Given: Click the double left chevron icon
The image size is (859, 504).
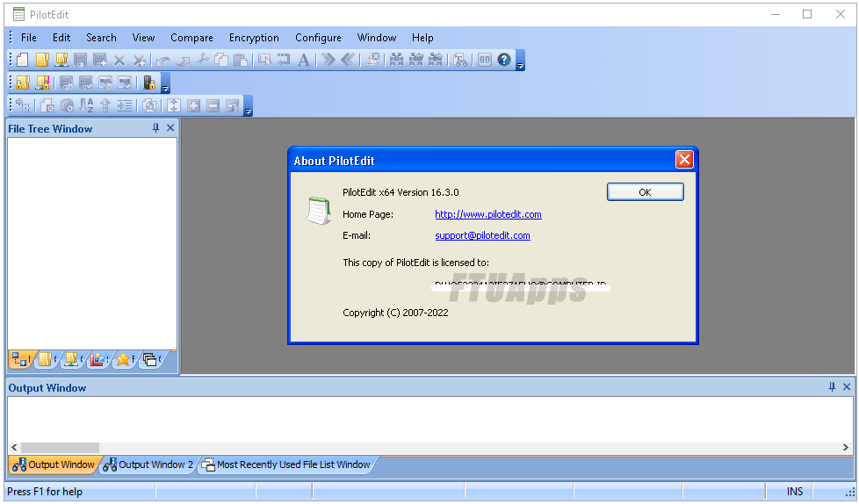Looking at the screenshot, I should [348, 59].
